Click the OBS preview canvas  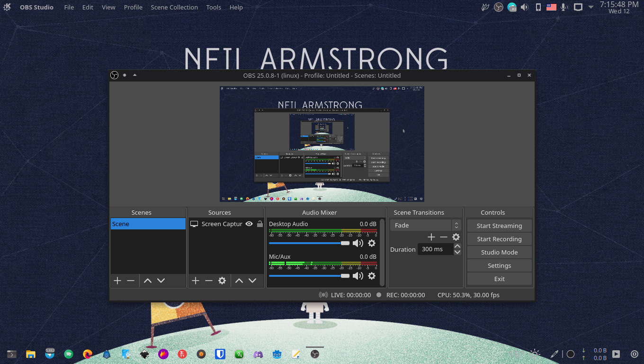coord(322,144)
